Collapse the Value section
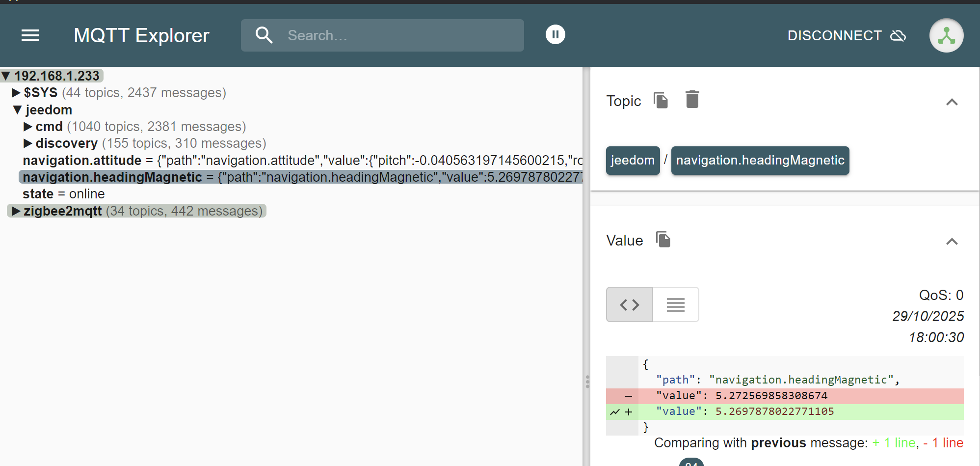The width and height of the screenshot is (980, 466). (x=952, y=242)
